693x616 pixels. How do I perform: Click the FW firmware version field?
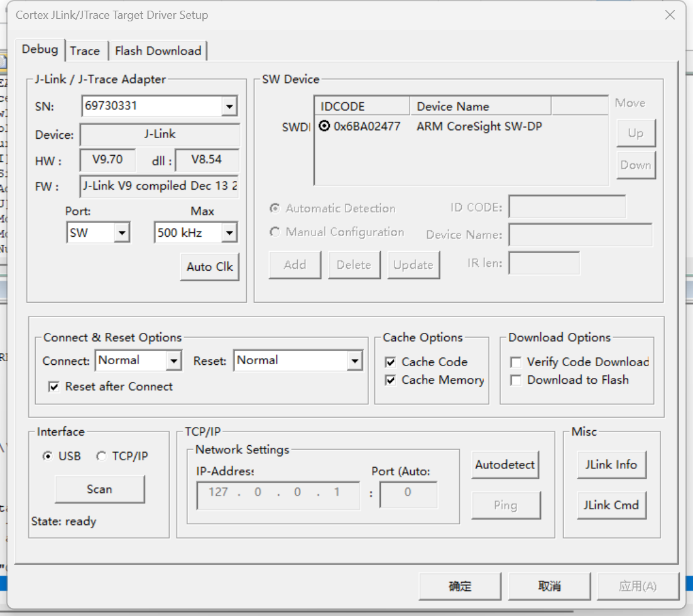[160, 186]
